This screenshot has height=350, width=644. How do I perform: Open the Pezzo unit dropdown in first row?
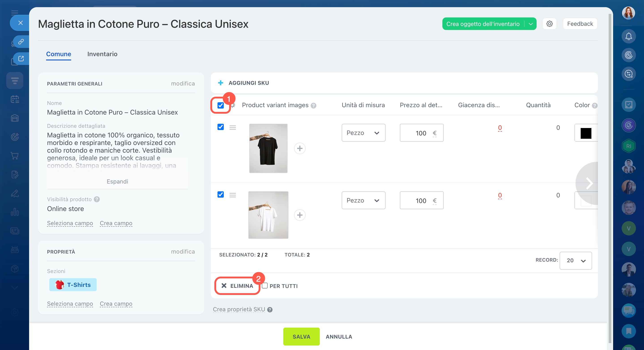(363, 133)
